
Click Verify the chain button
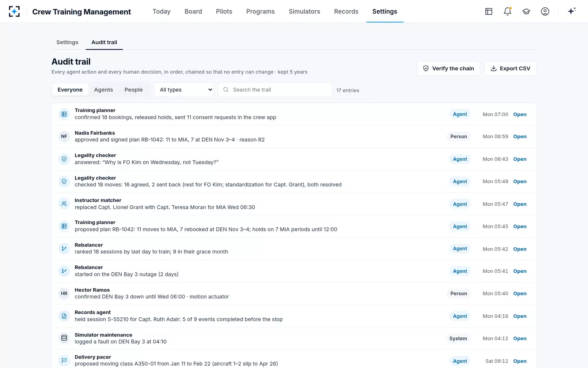(448, 68)
